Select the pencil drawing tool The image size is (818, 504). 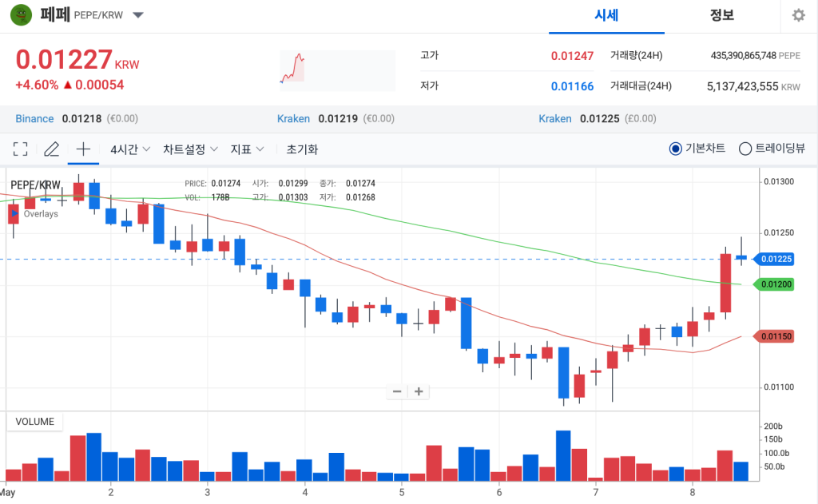(51, 149)
